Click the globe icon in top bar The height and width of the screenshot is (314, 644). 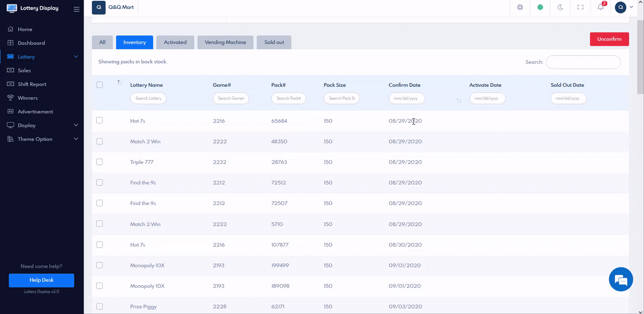[520, 7]
